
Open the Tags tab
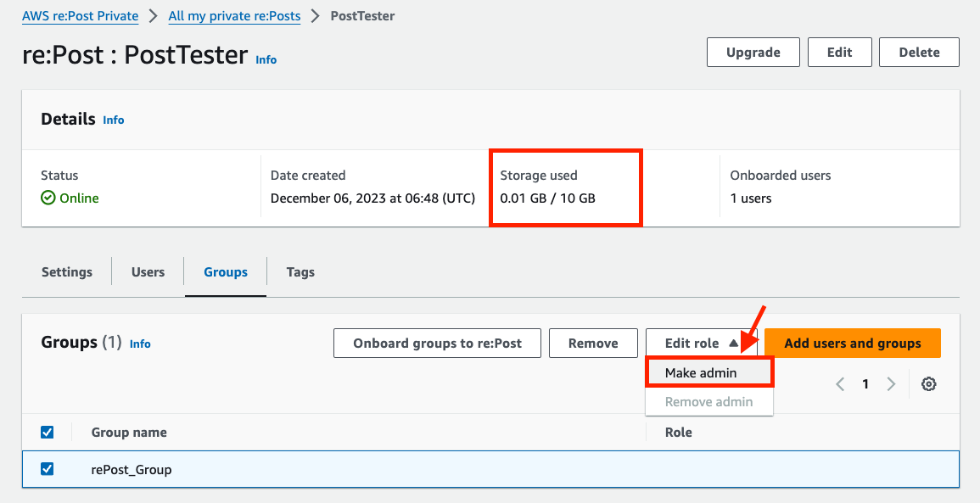[x=300, y=271]
